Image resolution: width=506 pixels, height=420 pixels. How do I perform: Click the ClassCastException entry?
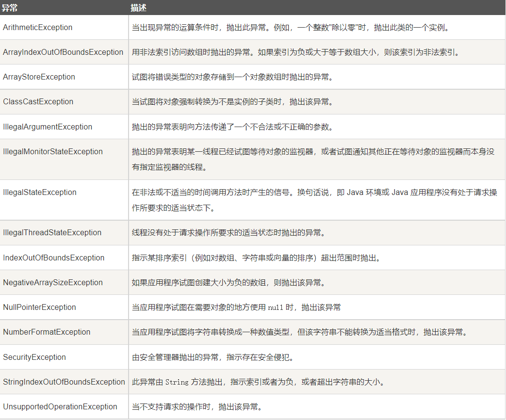[38, 102]
